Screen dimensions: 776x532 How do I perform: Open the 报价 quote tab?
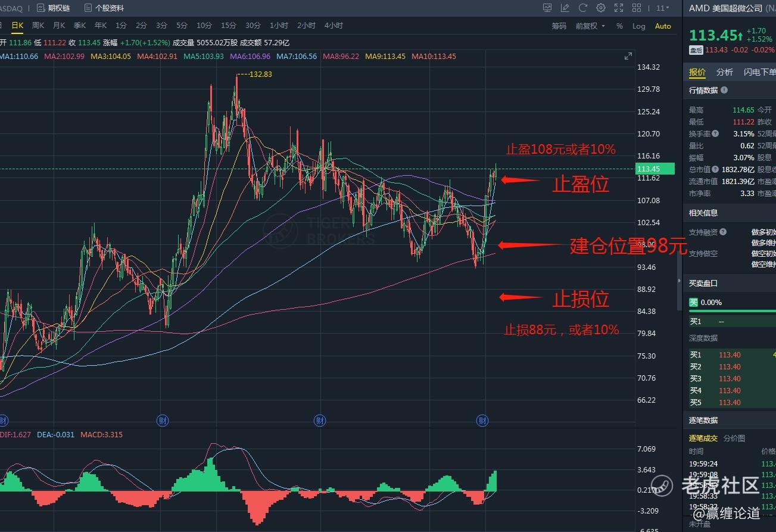(697, 72)
